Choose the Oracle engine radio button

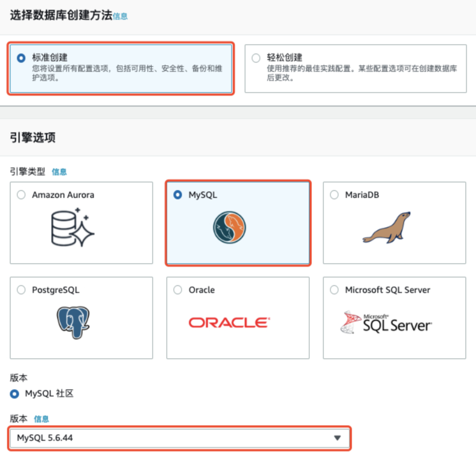coord(178,290)
